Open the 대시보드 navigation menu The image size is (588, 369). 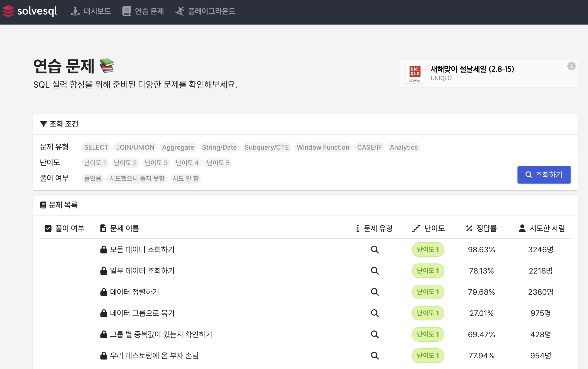pos(91,11)
